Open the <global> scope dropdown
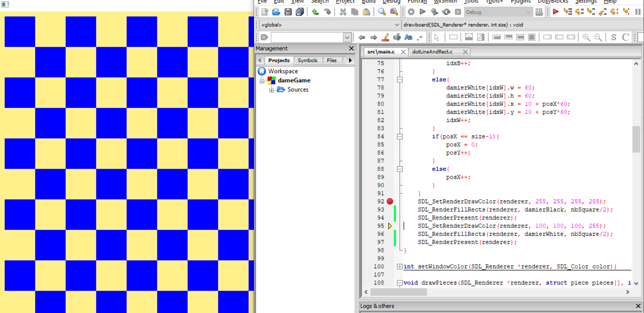Viewport: 644px width, 313px height. click(330, 25)
